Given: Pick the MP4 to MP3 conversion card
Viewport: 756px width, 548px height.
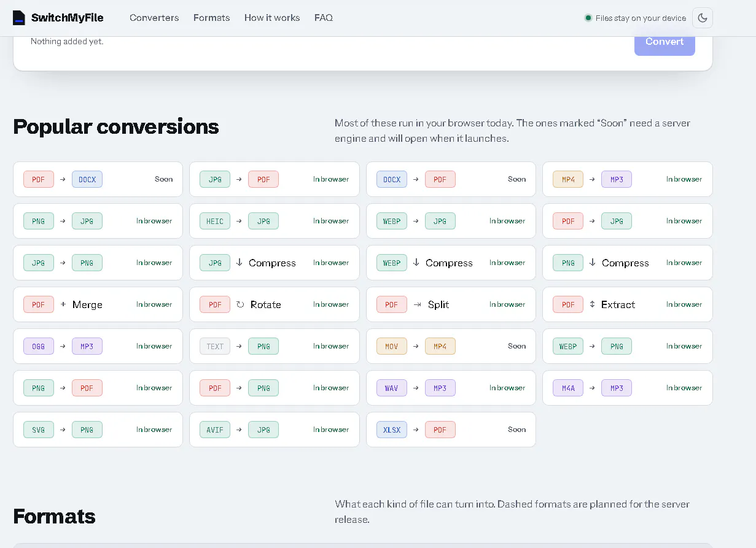Looking at the screenshot, I should [x=628, y=179].
